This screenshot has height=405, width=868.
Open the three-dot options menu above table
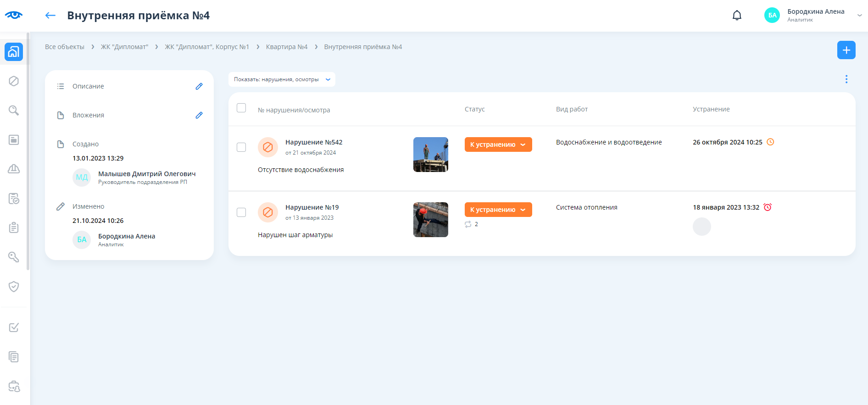[x=846, y=79]
